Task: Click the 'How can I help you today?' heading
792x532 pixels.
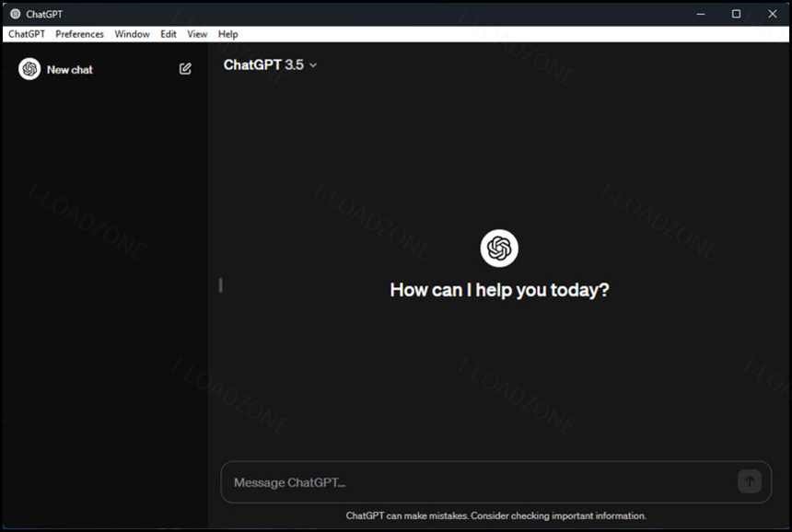Action: click(499, 290)
